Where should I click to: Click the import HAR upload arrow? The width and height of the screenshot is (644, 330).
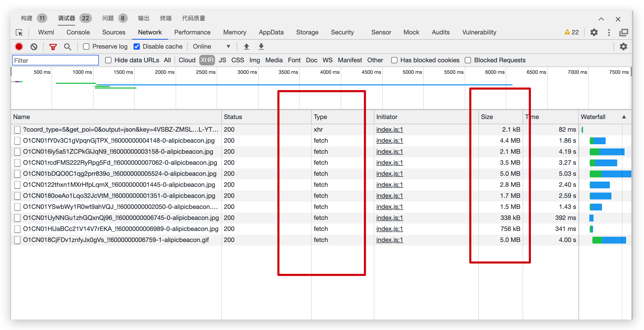246,47
